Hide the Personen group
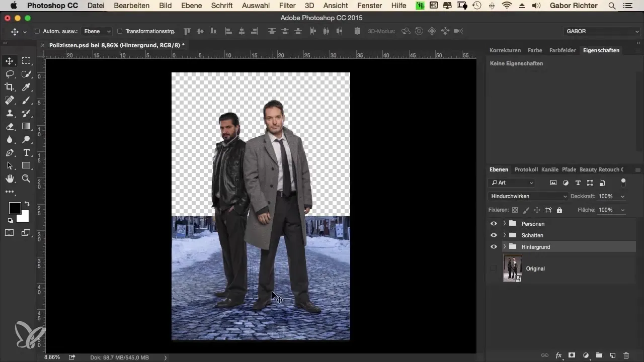 pyautogui.click(x=494, y=224)
